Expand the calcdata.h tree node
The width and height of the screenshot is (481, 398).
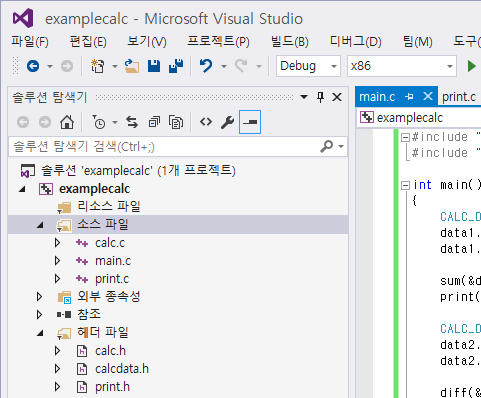58,369
